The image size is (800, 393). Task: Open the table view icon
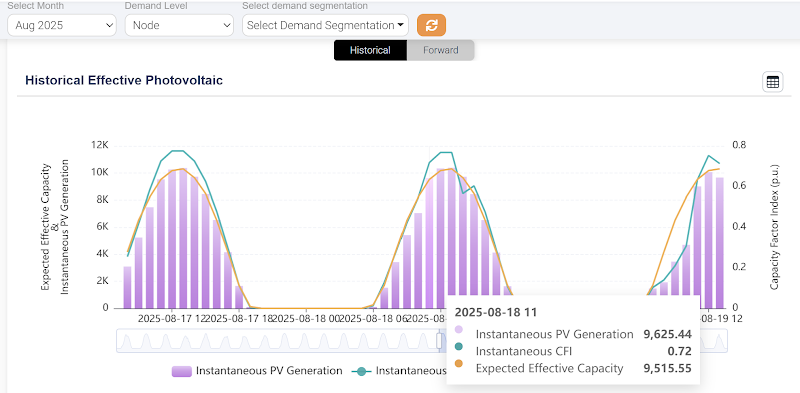(x=772, y=82)
